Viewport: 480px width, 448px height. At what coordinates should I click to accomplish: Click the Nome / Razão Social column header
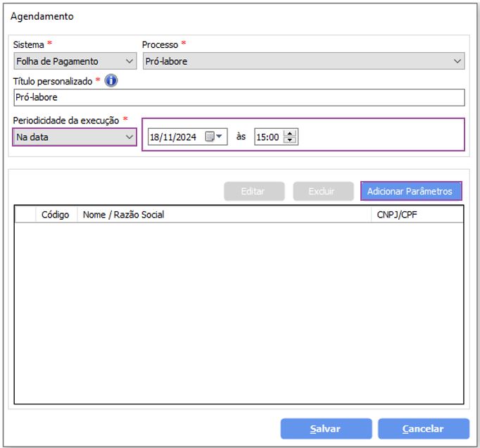tap(224, 215)
